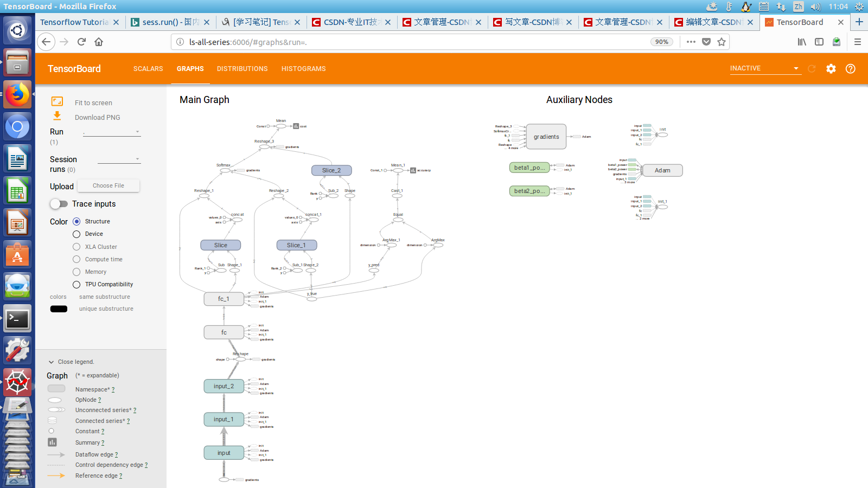Expand the Slice_2 namespace node
Viewport: 868px width, 488px height.
click(331, 170)
